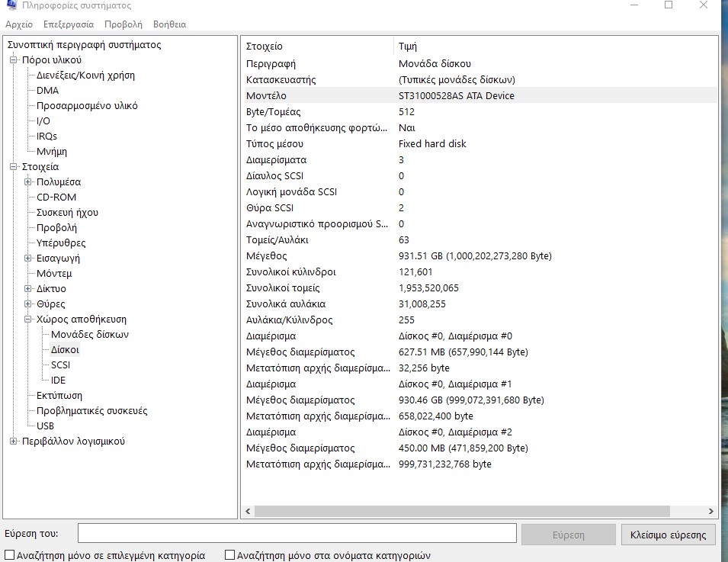
Task: Select Διενέξεις/Κοινή χρήση tree item
Action: pyautogui.click(x=86, y=75)
